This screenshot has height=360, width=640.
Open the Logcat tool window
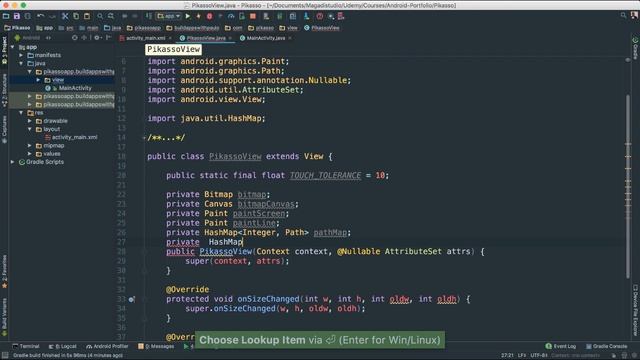[62, 346]
